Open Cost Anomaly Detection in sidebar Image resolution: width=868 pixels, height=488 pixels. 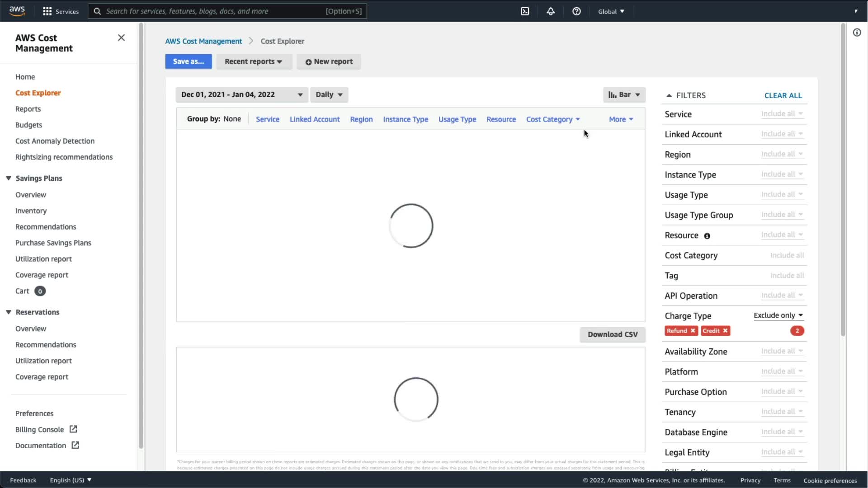(55, 141)
